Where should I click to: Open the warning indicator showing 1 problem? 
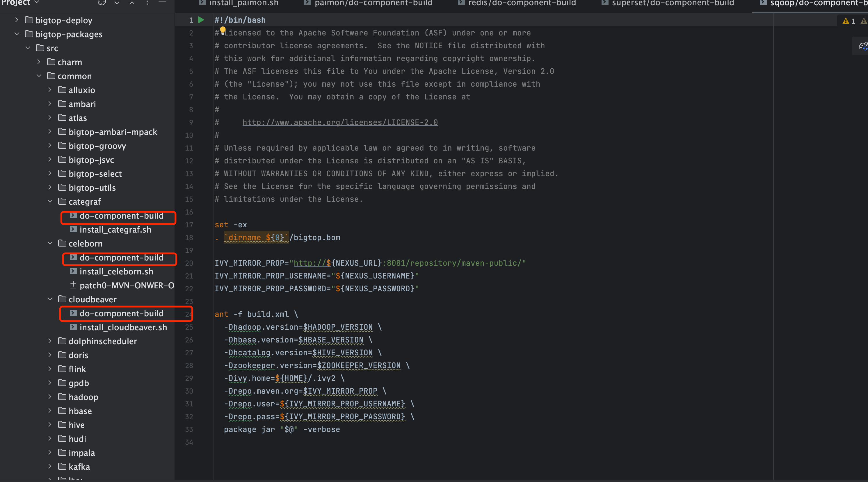(849, 21)
